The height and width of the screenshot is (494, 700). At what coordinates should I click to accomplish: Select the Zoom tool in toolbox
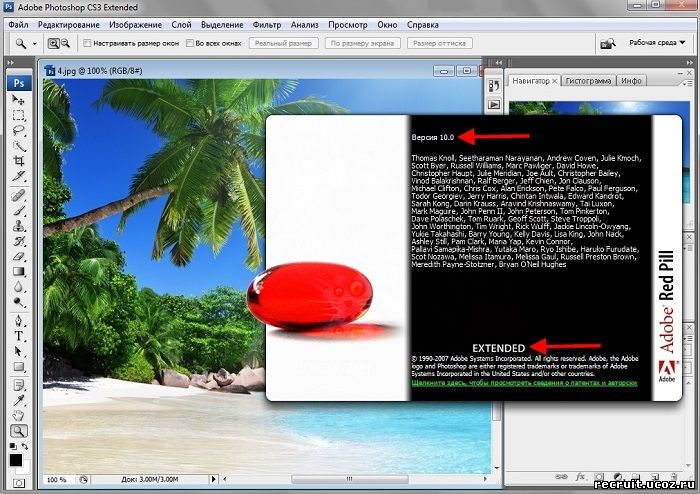tap(18, 431)
